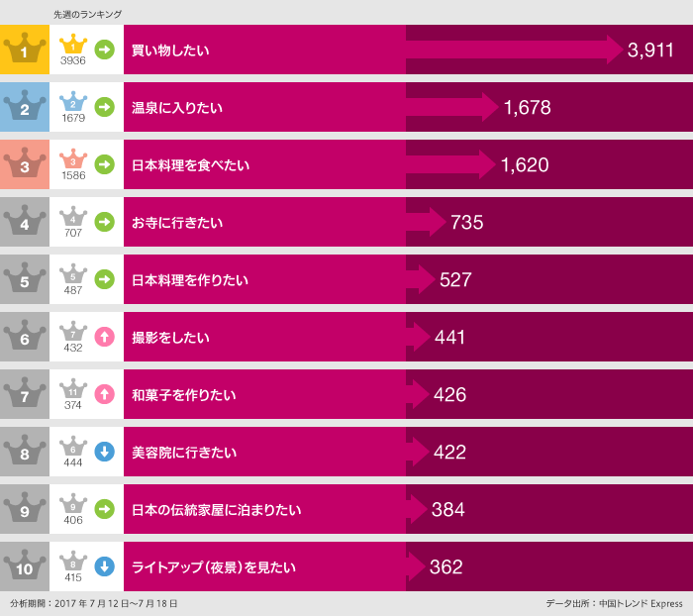Click the green arrow beside 買い物したい
This screenshot has height=616, width=693.
coord(104,50)
